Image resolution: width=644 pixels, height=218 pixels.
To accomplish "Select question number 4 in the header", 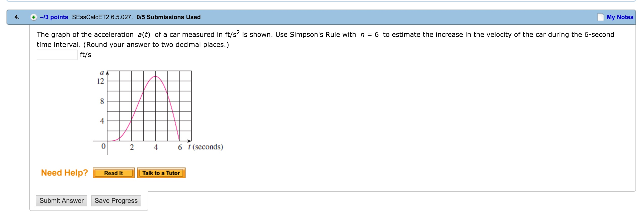I will tap(17, 17).
